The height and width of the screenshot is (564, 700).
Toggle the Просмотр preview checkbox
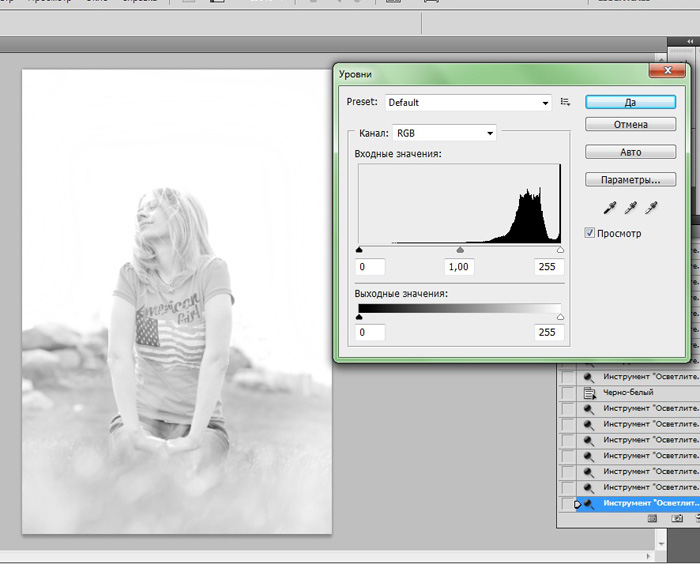589,233
